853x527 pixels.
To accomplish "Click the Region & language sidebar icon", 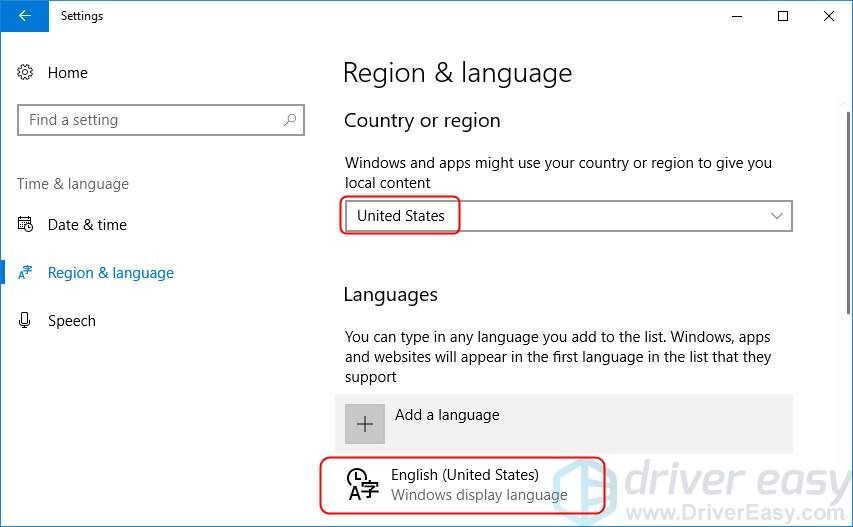I will point(25,272).
